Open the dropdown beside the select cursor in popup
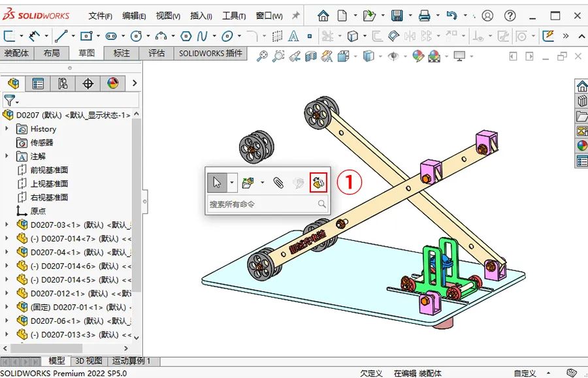This screenshot has width=588, height=378. 232,183
